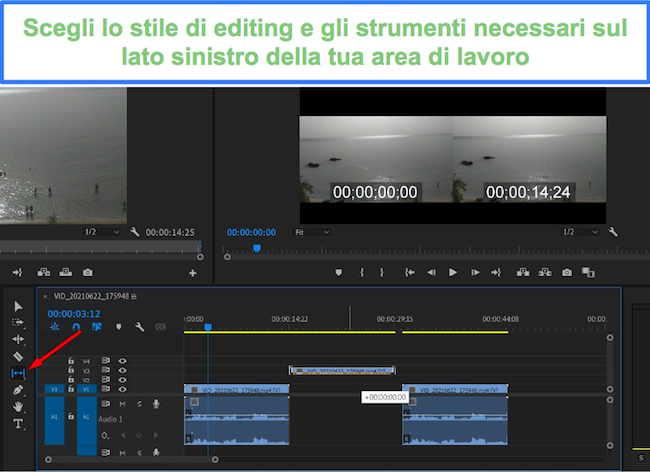Lock the Audio 1 track

(x=71, y=416)
